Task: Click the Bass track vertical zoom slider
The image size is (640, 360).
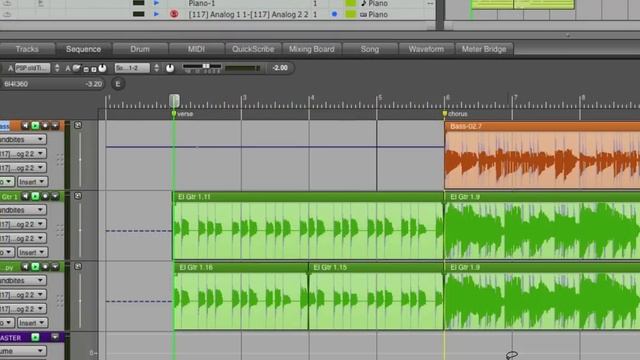Action: (x=80, y=160)
